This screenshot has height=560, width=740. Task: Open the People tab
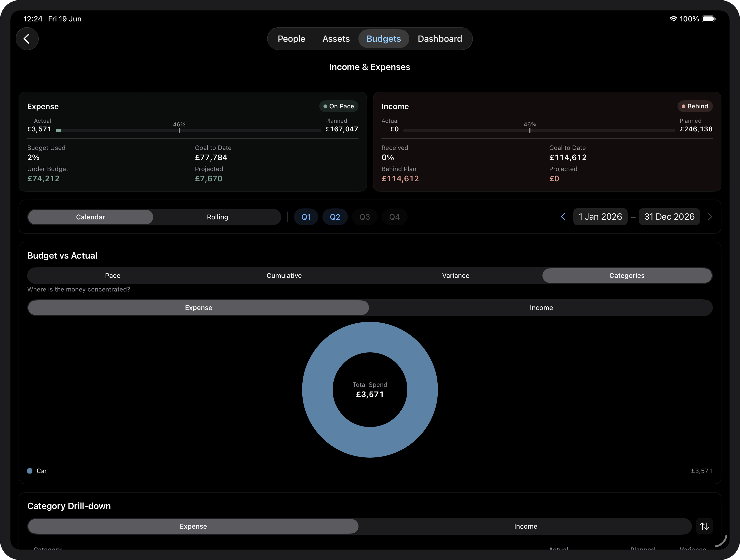tap(291, 39)
